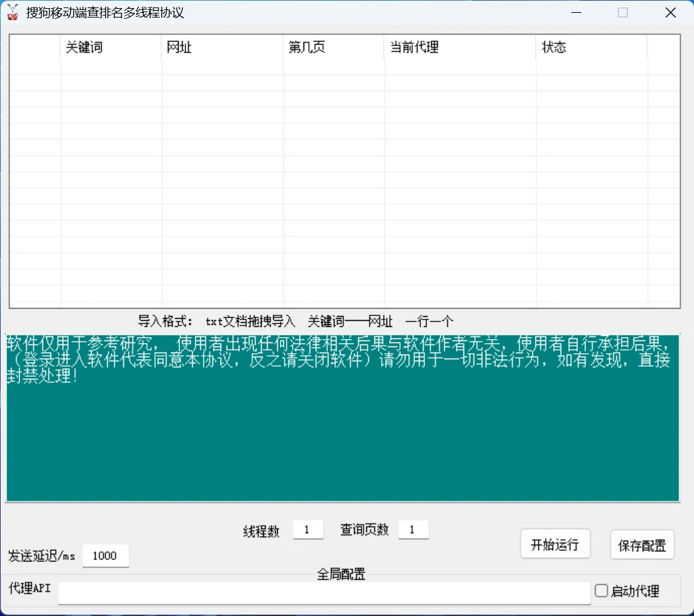Close the 搜狗移动端查排名 window

pos(670,12)
